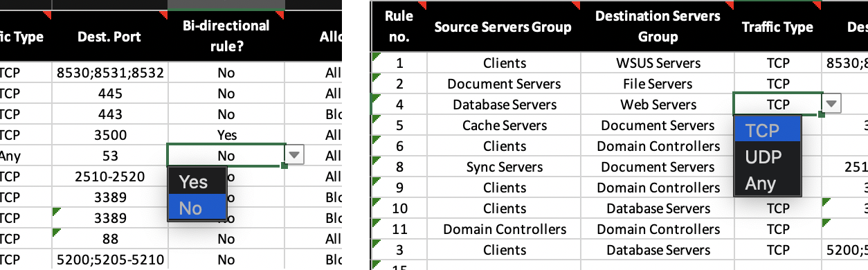Click the 'Yes' cell in the 3500 port row

click(226, 135)
